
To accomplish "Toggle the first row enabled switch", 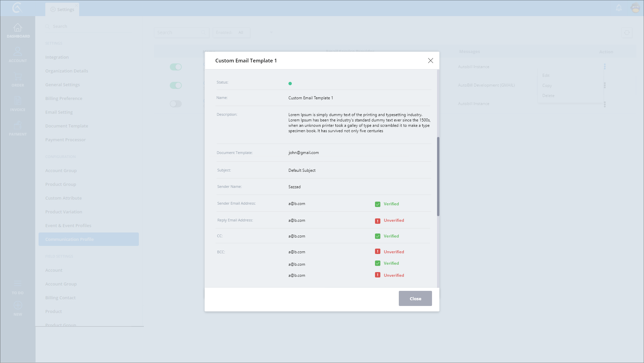I will coord(175,67).
